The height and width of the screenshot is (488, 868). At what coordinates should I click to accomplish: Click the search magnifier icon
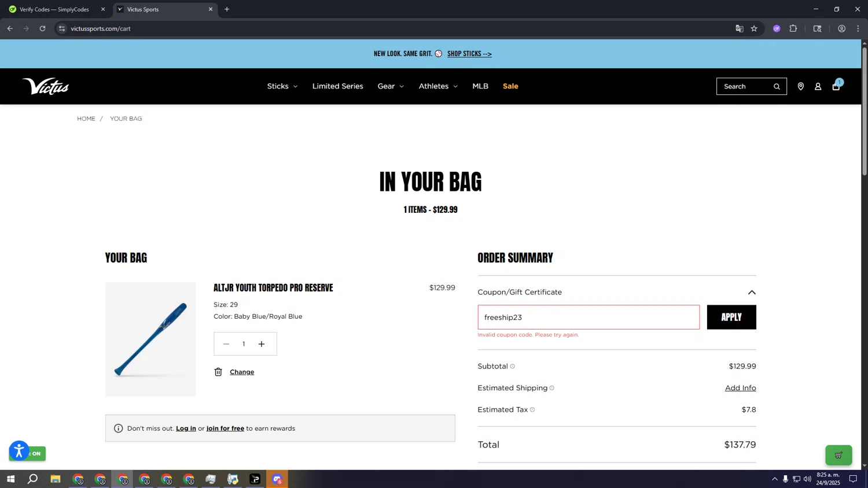tap(777, 87)
